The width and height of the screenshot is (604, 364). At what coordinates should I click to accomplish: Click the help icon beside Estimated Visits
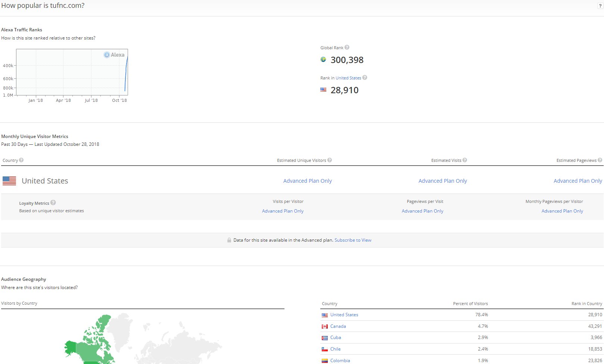tap(465, 160)
